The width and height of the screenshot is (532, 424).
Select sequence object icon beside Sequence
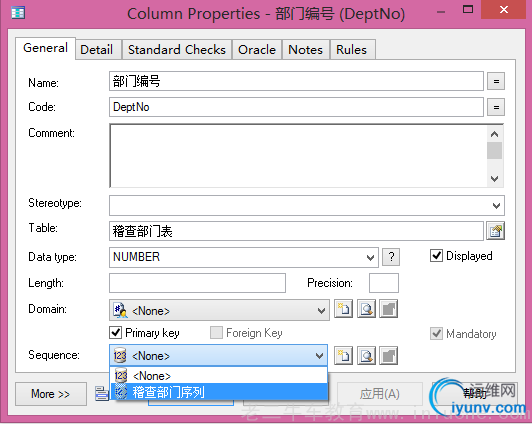coord(366,356)
